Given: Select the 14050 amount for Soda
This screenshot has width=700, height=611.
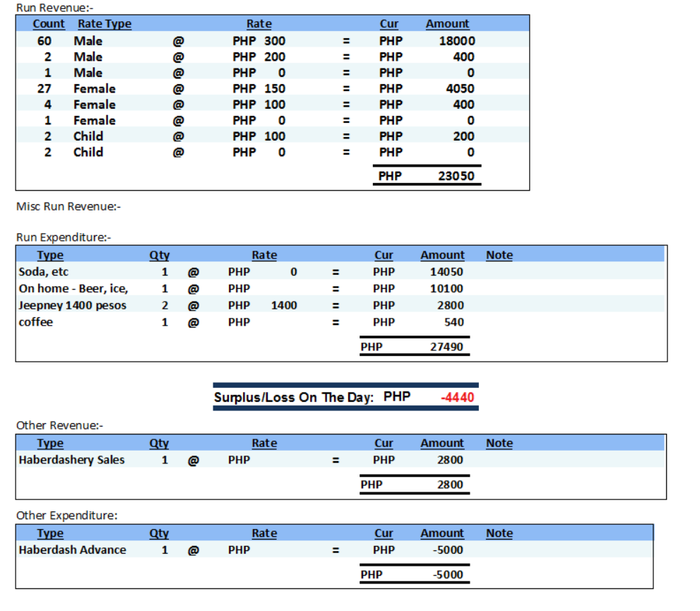Looking at the screenshot, I should (x=446, y=272).
